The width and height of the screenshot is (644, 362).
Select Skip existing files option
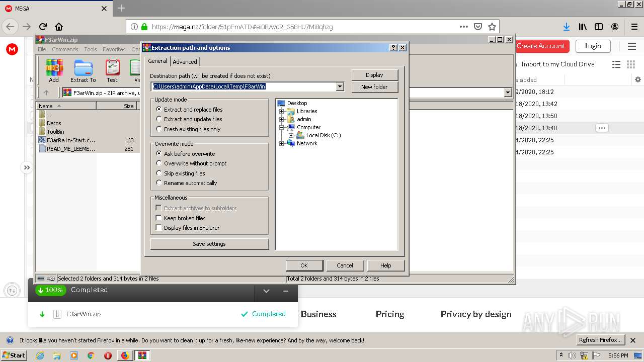(x=181, y=173)
